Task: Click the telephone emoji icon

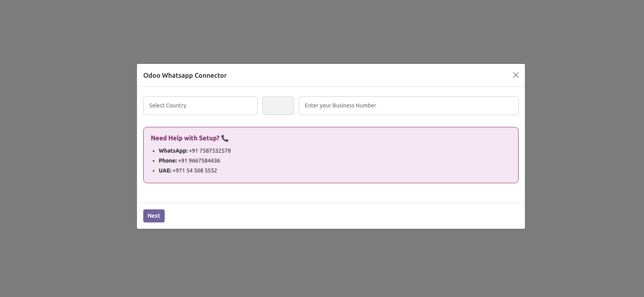Action: coord(225,138)
